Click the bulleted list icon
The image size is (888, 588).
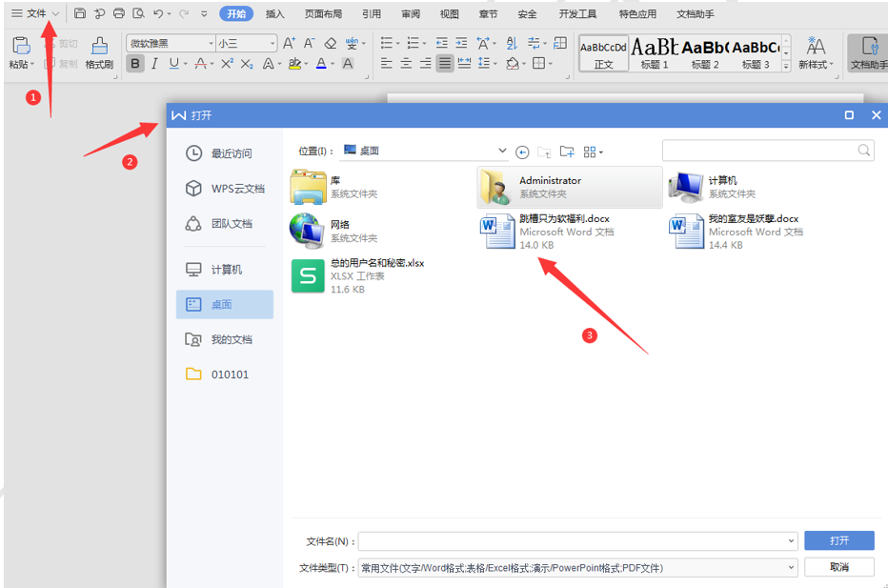click(x=386, y=43)
